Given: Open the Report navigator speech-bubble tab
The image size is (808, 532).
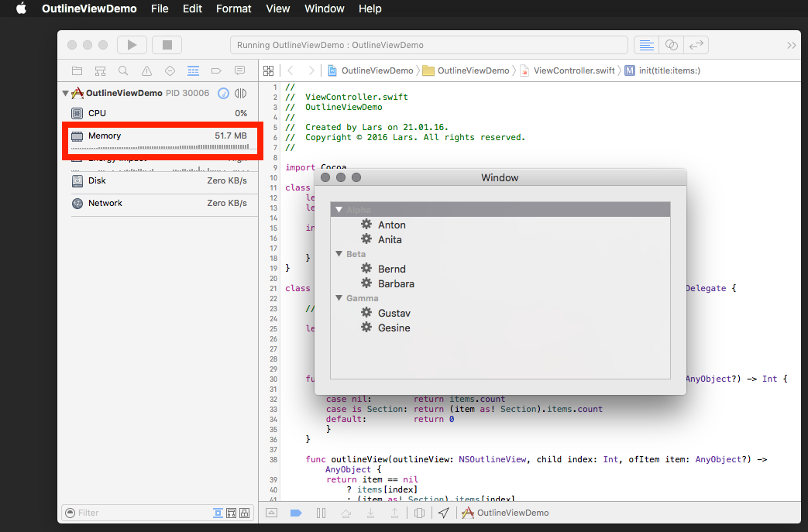Looking at the screenshot, I should point(239,70).
